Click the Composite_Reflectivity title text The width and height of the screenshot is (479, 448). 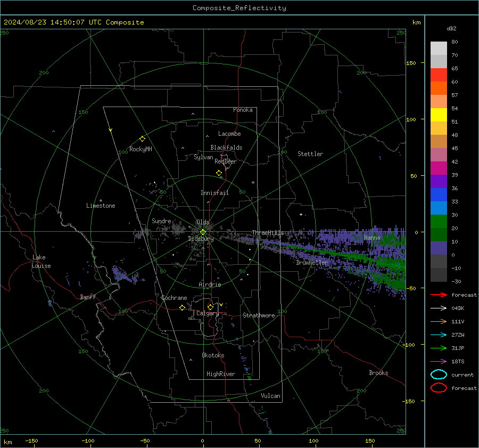click(240, 8)
